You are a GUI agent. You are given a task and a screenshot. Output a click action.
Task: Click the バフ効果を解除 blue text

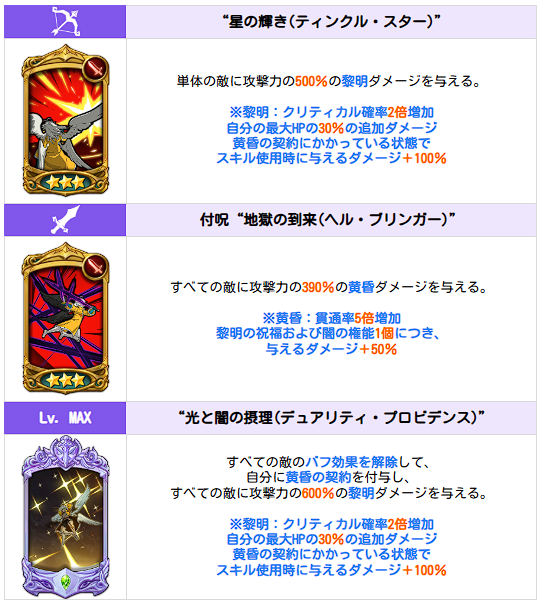tap(352, 462)
